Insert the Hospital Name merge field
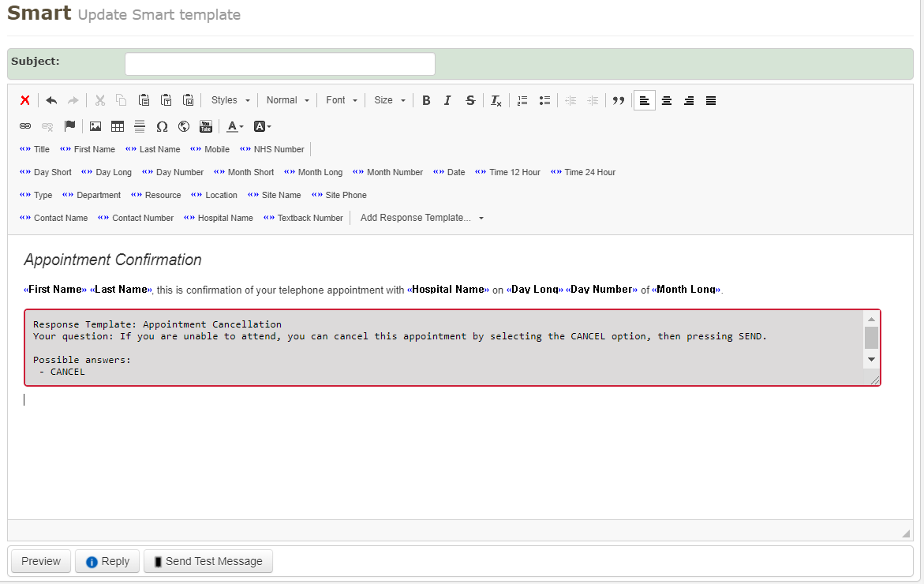Viewport: 924px width, 584px height. (x=219, y=218)
